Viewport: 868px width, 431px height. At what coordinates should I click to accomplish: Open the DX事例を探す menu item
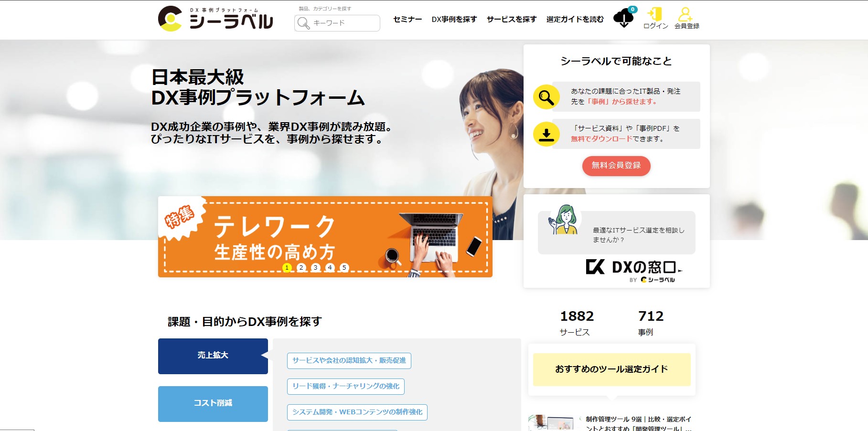(454, 19)
